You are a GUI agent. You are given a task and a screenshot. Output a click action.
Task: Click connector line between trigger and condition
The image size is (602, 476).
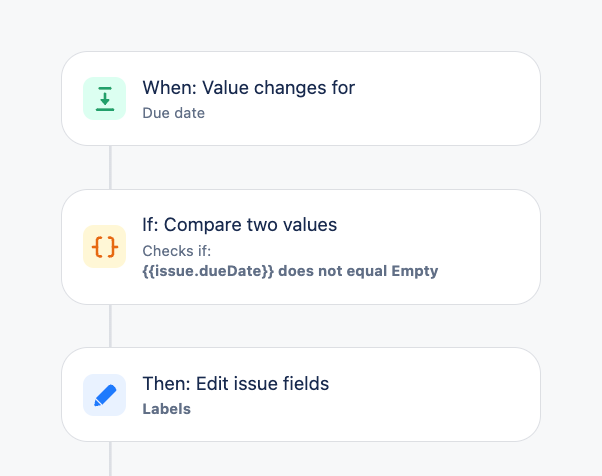(111, 167)
